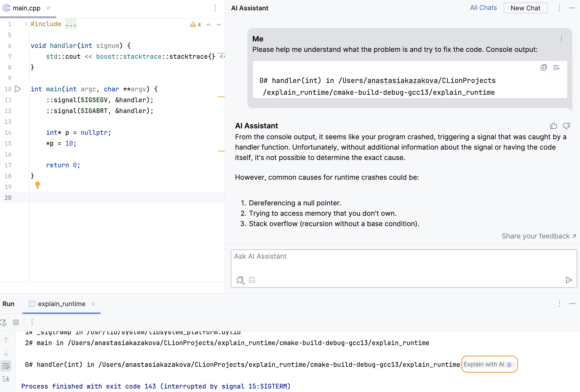Expand the folded #include statement
This screenshot has height=392, width=580.
coord(71,24)
